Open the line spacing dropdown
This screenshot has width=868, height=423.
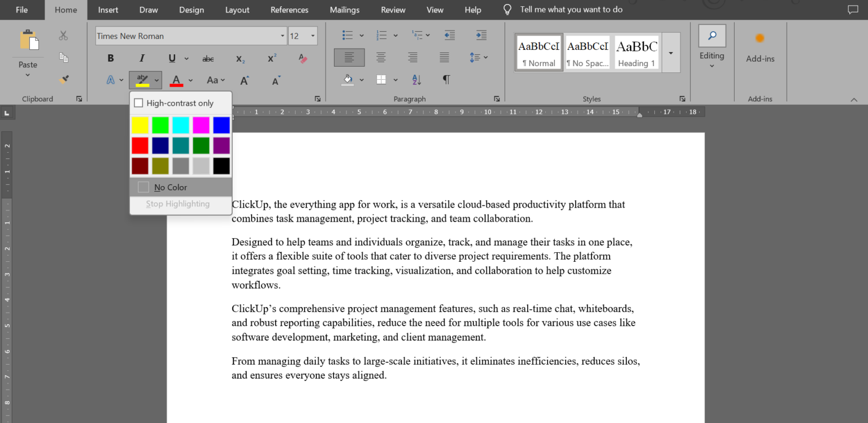pos(477,57)
